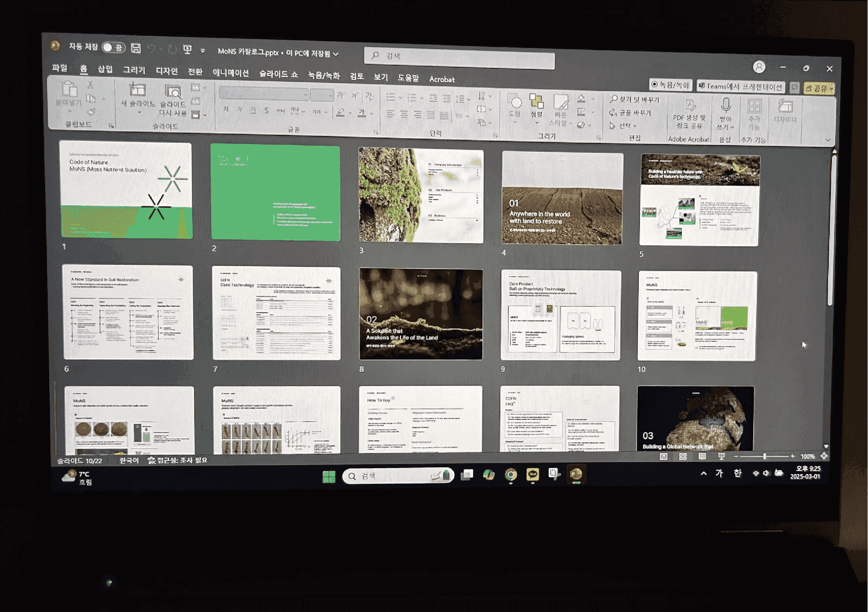Click Replace Fonts (글꼴 바꾸기) button
Viewport: 868px width, 612px height.
(630, 113)
